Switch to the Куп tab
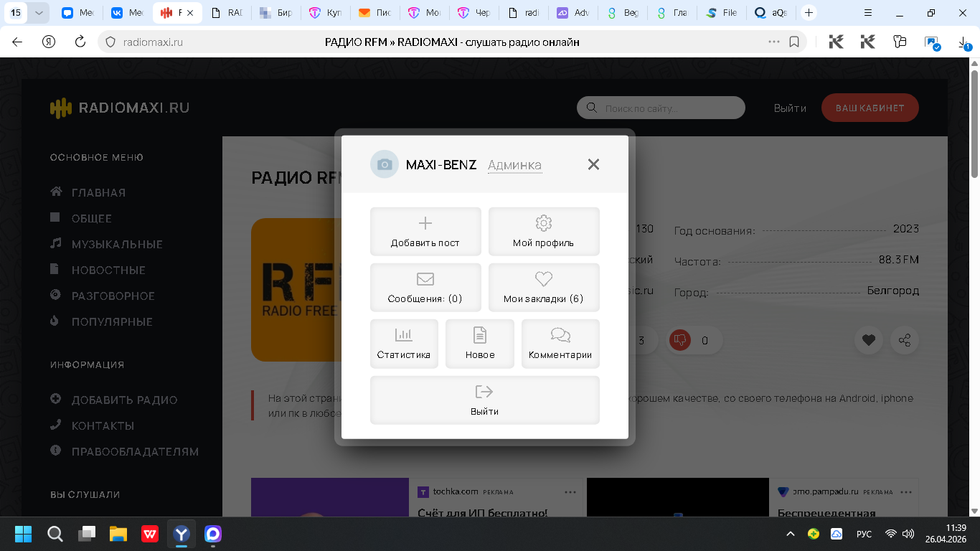Screen dimensions: 980x551 [x=324, y=13]
